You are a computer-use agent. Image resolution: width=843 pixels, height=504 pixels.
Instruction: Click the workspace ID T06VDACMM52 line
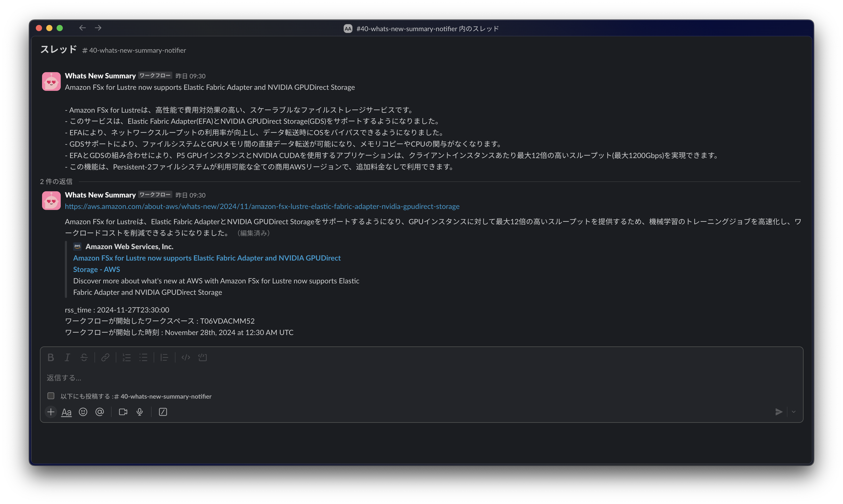click(x=160, y=321)
